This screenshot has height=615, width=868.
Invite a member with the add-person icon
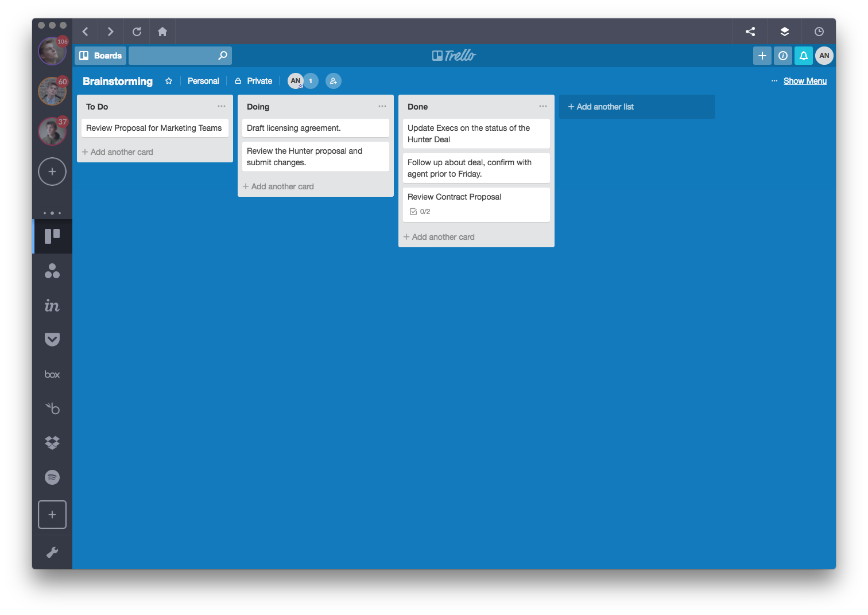click(x=334, y=81)
